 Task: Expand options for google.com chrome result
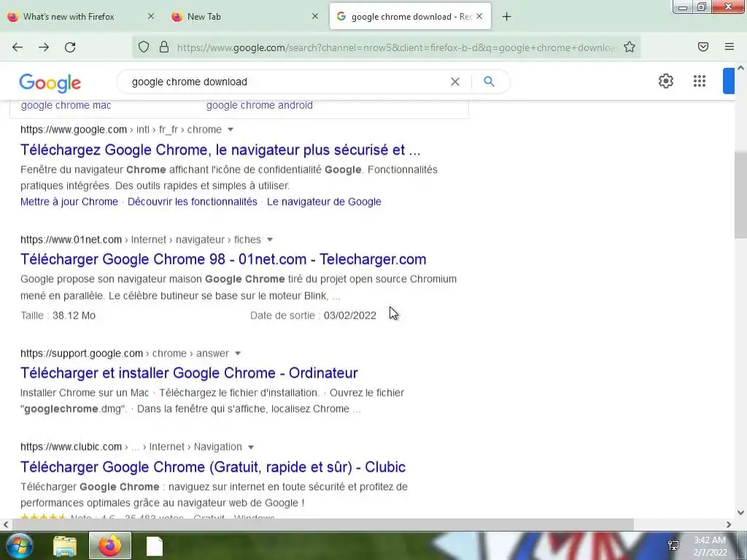[231, 130]
